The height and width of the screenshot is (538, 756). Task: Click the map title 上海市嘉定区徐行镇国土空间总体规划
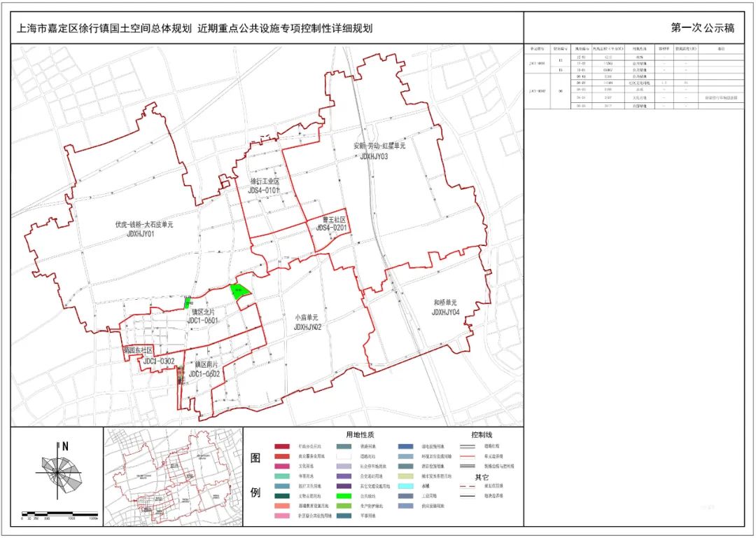[x=104, y=29]
